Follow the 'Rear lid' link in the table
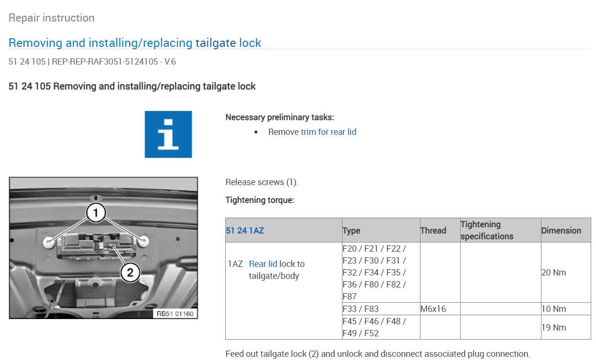596x364 pixels. click(x=263, y=264)
